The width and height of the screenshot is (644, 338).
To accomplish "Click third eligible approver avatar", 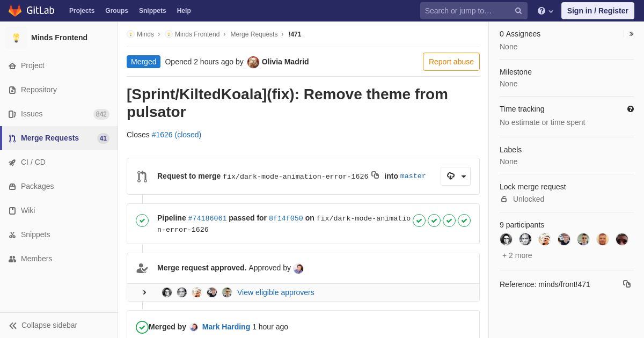I will click(197, 292).
